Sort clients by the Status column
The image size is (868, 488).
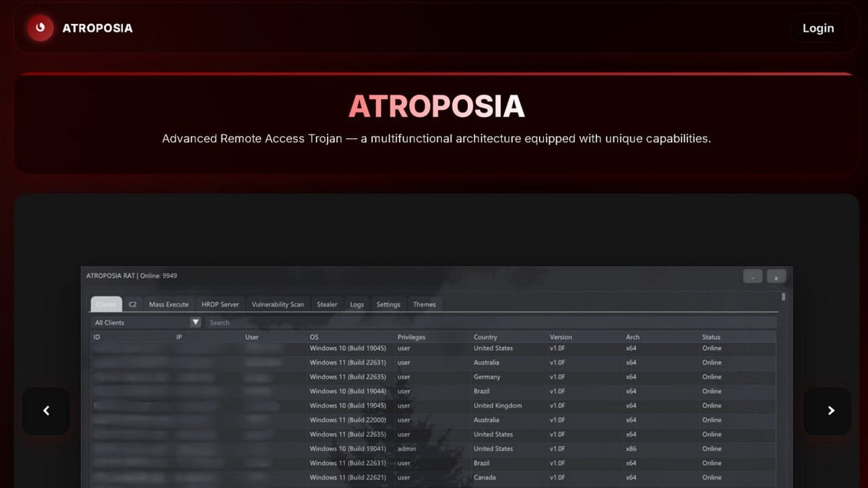[710, 337]
